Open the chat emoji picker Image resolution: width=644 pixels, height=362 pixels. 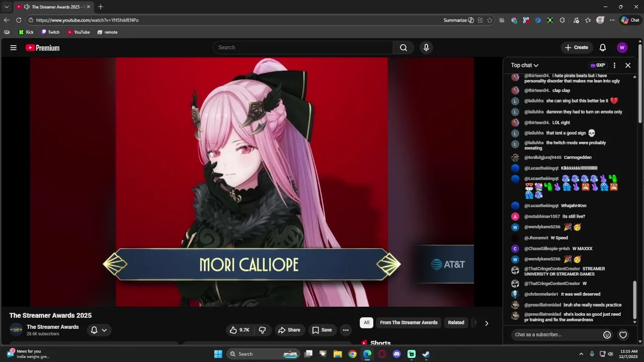tap(607, 335)
